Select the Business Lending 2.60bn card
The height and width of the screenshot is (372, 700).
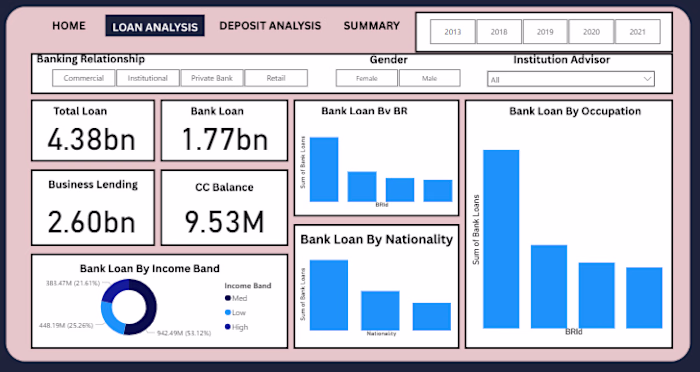93,208
